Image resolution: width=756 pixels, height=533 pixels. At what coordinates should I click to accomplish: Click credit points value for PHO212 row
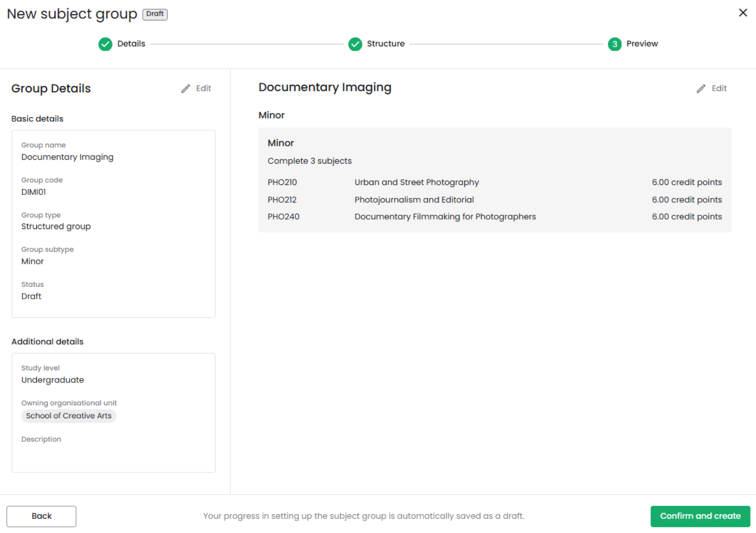pyautogui.click(x=687, y=200)
